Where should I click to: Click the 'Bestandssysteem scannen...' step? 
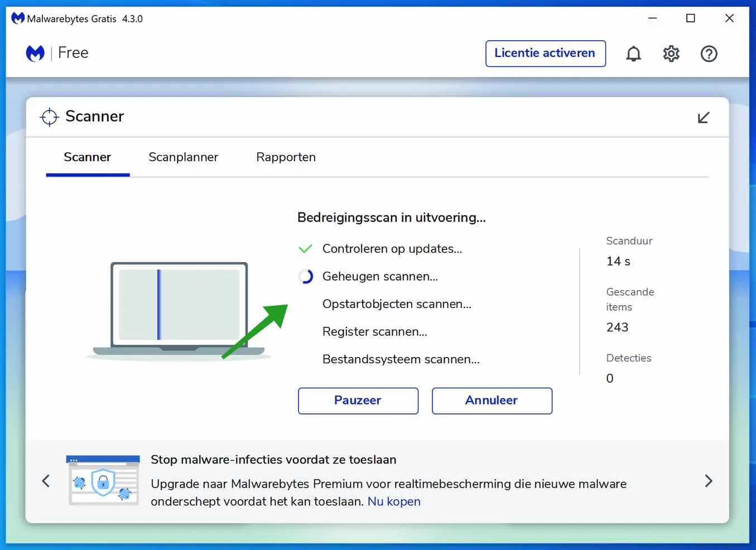(x=401, y=359)
